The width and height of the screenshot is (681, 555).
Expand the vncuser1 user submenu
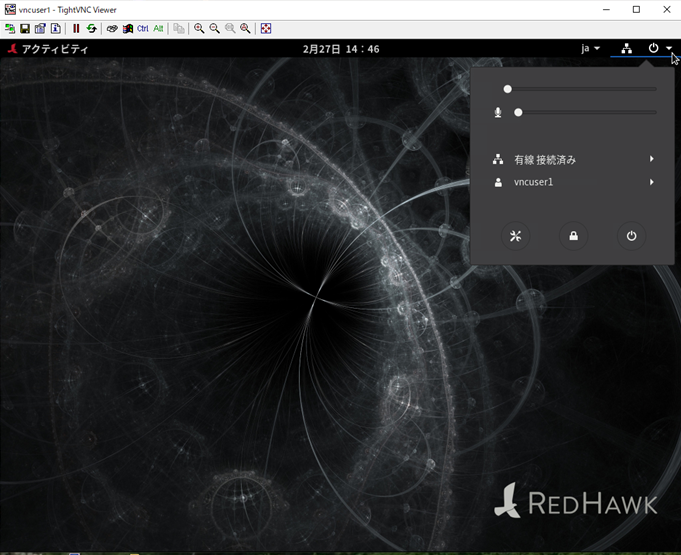[x=573, y=182]
